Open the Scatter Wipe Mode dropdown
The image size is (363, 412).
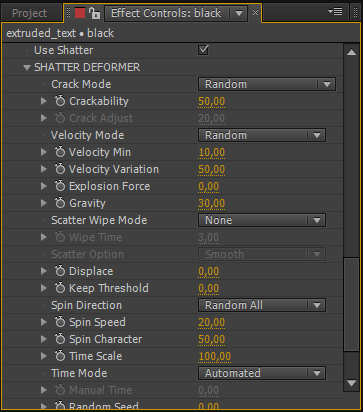262,220
